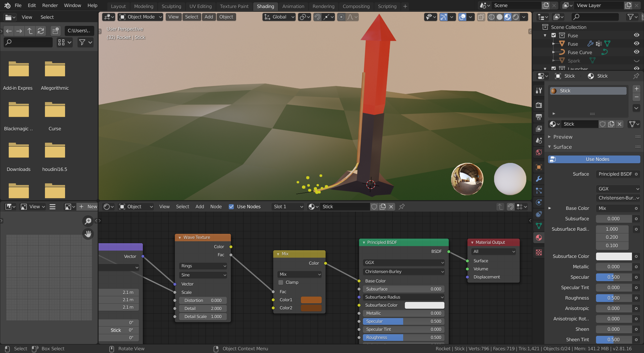Open Mix blend type dropdown on Mix node

point(300,274)
